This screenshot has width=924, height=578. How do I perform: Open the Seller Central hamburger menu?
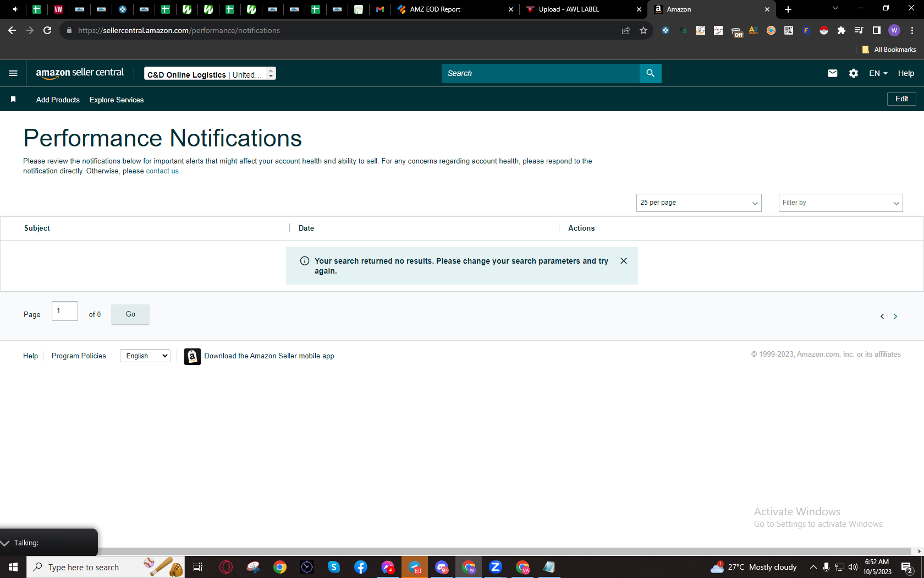click(13, 73)
